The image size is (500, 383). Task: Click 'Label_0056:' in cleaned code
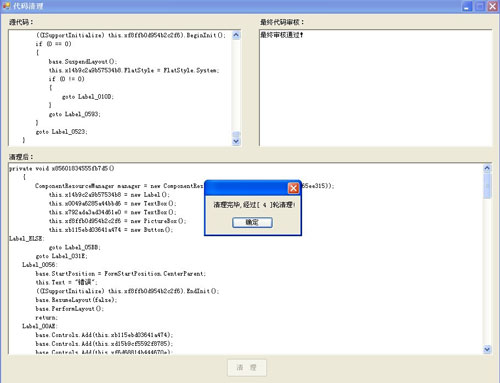point(40,265)
